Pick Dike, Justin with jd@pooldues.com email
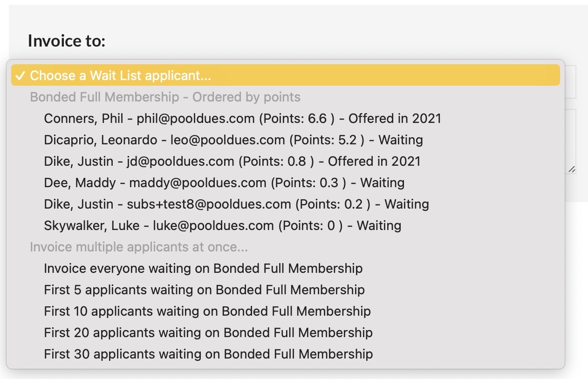Viewport: 588px width, 379px height. (x=232, y=162)
